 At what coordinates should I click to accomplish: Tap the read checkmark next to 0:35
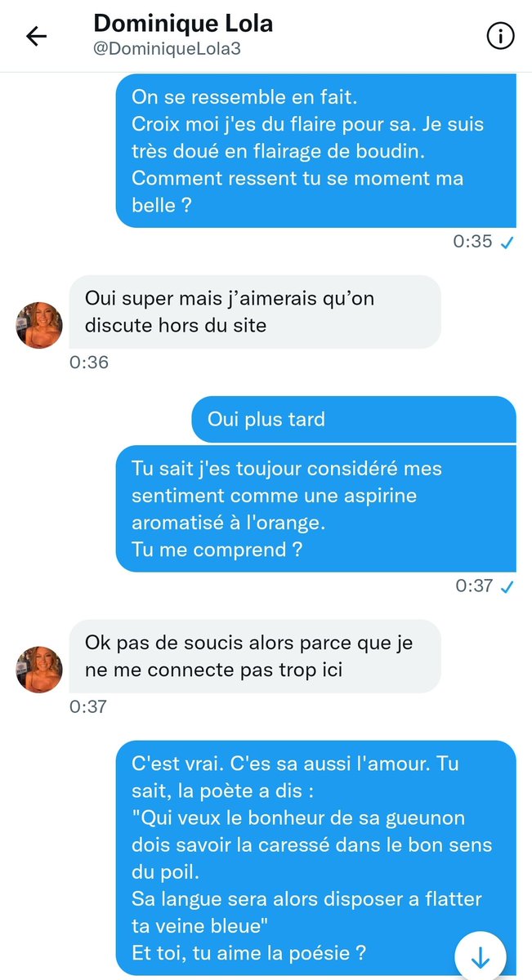(x=507, y=242)
